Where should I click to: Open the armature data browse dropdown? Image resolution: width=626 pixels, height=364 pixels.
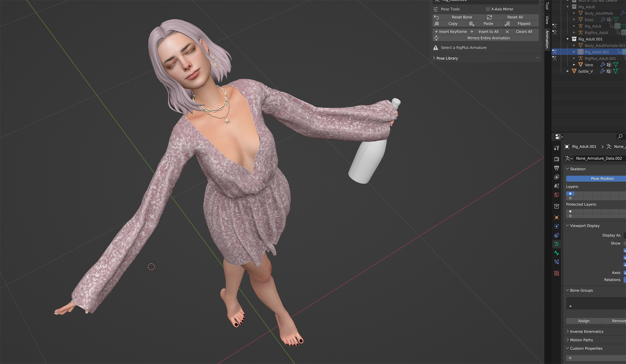[x=569, y=158]
